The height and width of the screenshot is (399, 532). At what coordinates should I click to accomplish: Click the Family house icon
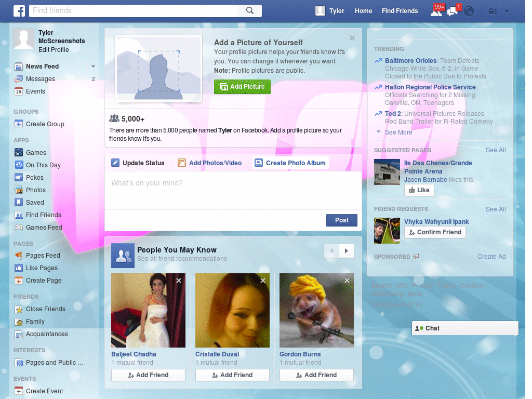click(19, 322)
